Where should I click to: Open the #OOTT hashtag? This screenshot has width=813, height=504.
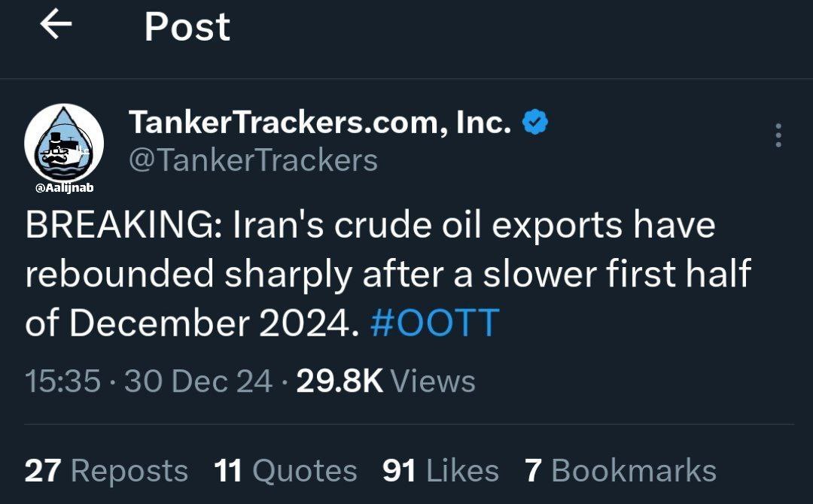point(435,323)
